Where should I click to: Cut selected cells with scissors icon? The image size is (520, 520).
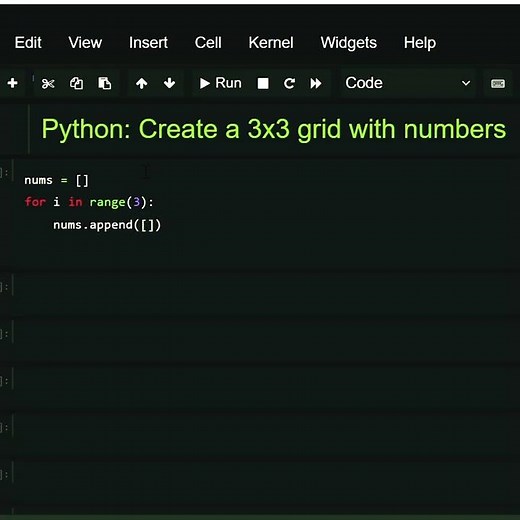pyautogui.click(x=48, y=83)
